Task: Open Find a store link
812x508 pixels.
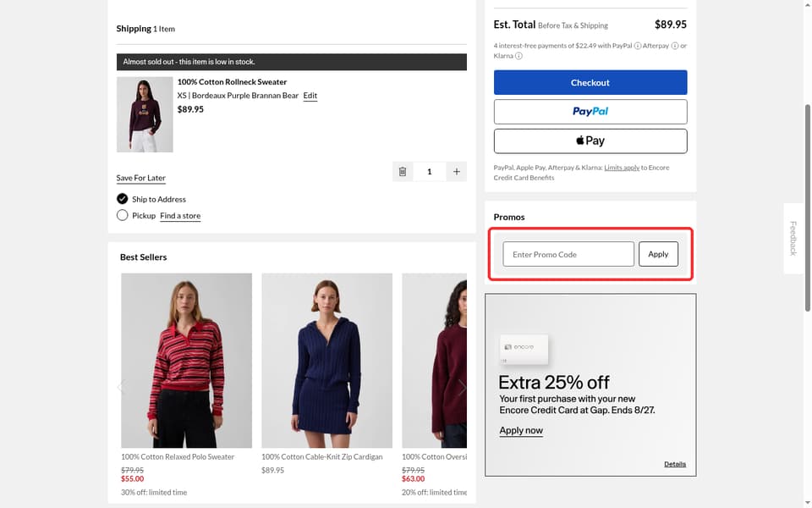Action: pos(180,216)
